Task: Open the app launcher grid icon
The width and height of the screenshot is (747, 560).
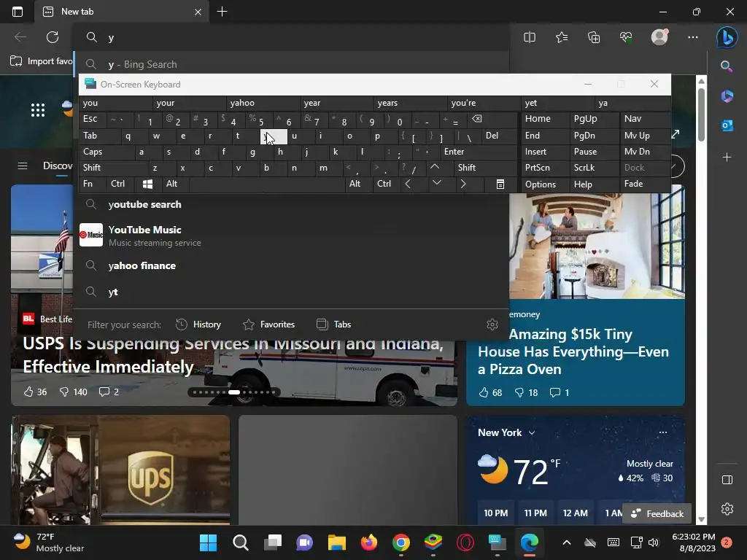Action: pos(38,110)
